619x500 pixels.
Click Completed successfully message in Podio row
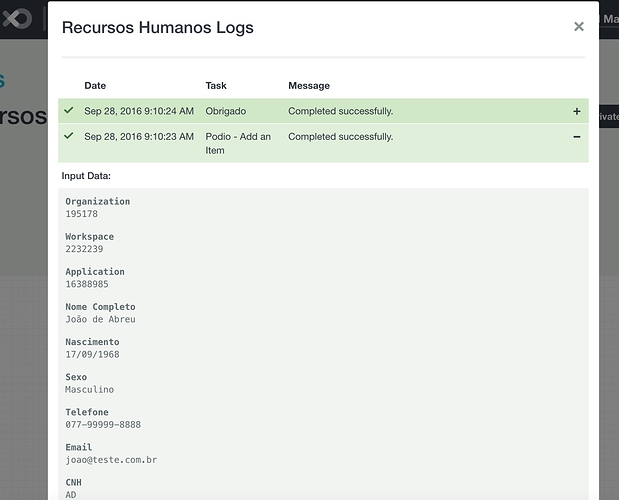[x=341, y=137]
